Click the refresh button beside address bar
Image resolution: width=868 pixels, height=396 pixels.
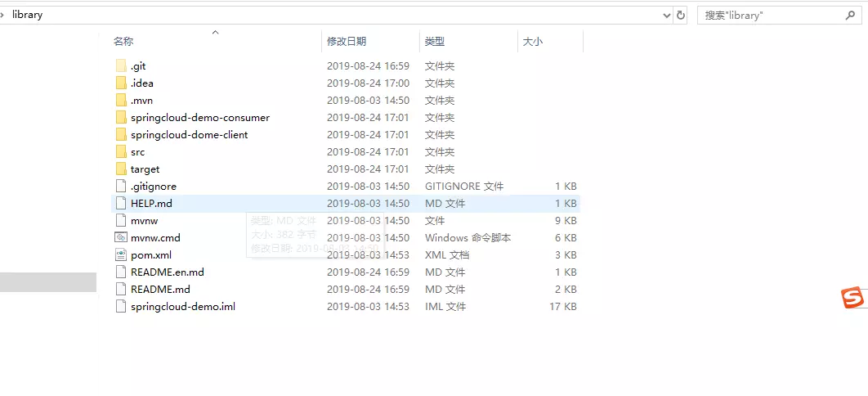tap(681, 16)
